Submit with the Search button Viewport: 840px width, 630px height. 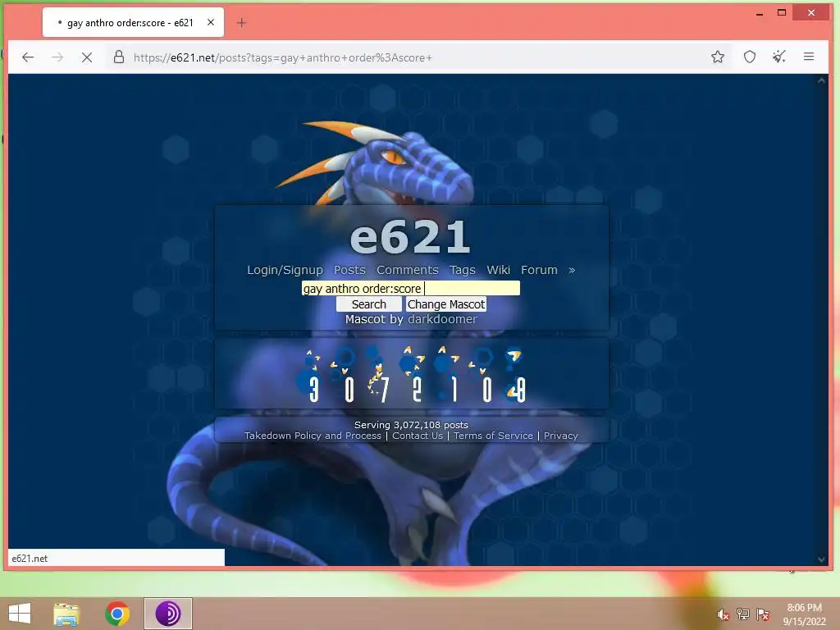coord(368,304)
